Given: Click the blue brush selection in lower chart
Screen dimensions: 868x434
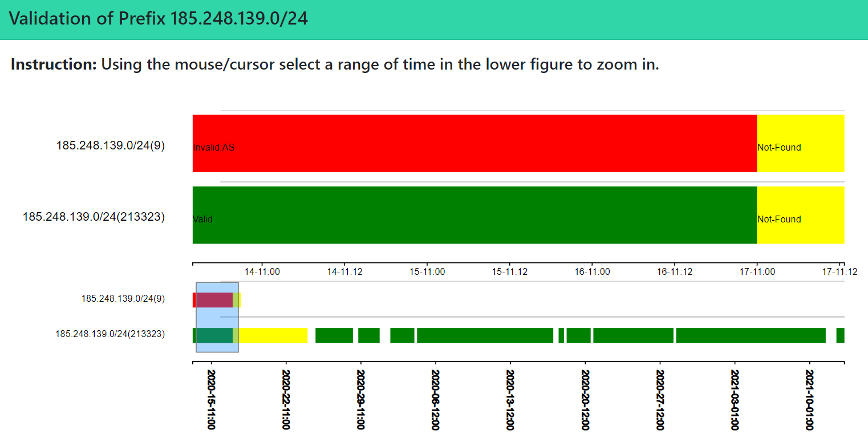Looking at the screenshot, I should 217,318.
